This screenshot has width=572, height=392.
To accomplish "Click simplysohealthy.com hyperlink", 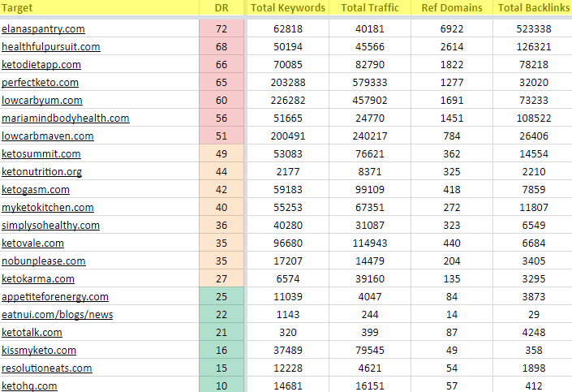I will click(x=50, y=226).
